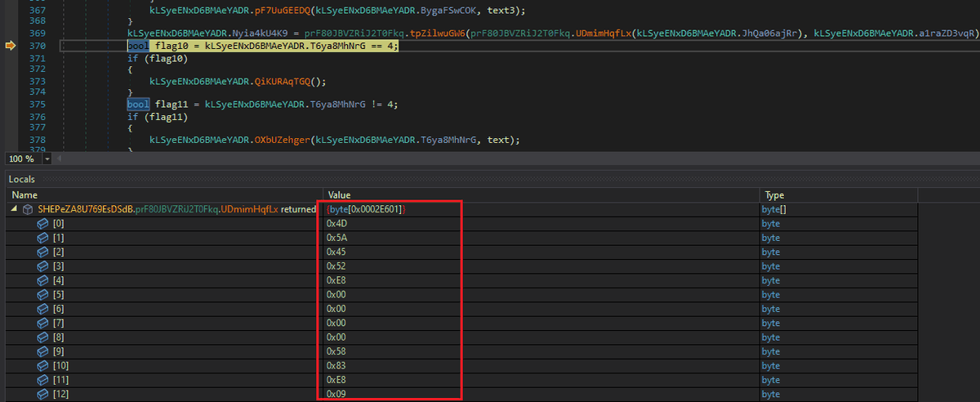Viewport: 980px width, 402px height.
Task: Click the byte type of element [0]
Action: [x=770, y=223]
